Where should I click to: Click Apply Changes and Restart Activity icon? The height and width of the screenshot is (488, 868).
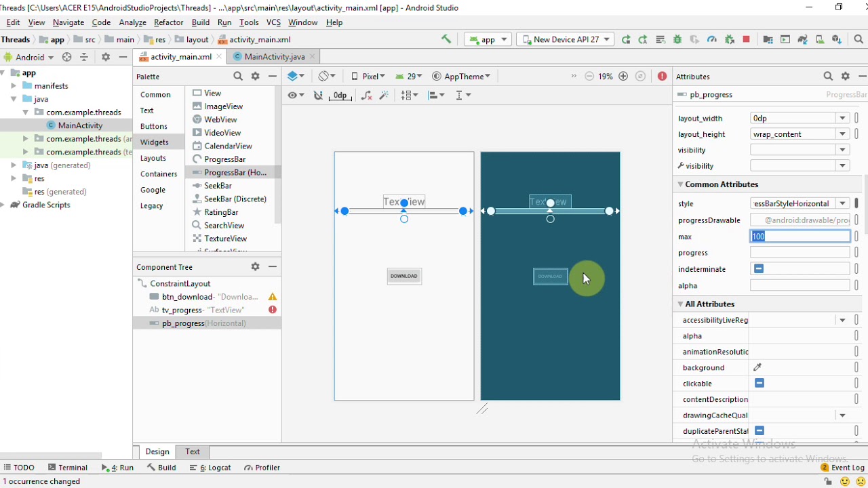[x=643, y=39]
